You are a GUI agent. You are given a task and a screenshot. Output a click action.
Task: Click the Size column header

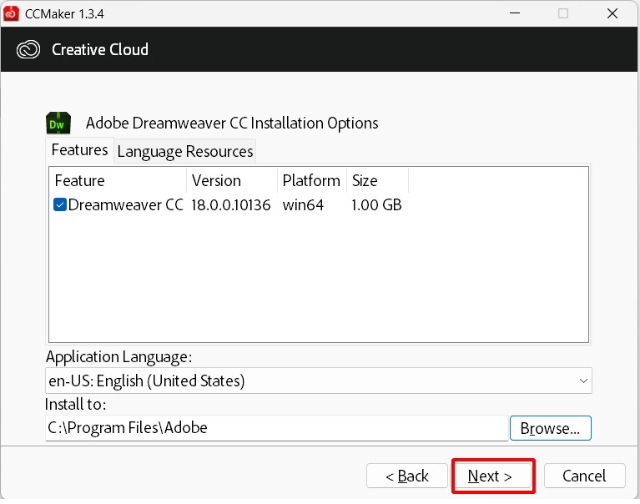(x=378, y=180)
